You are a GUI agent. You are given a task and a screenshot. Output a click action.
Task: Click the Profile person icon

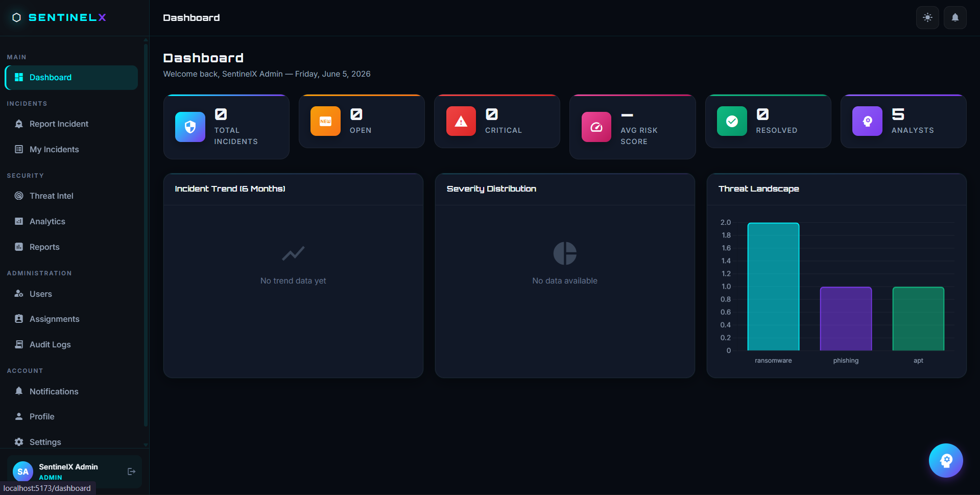coord(19,416)
